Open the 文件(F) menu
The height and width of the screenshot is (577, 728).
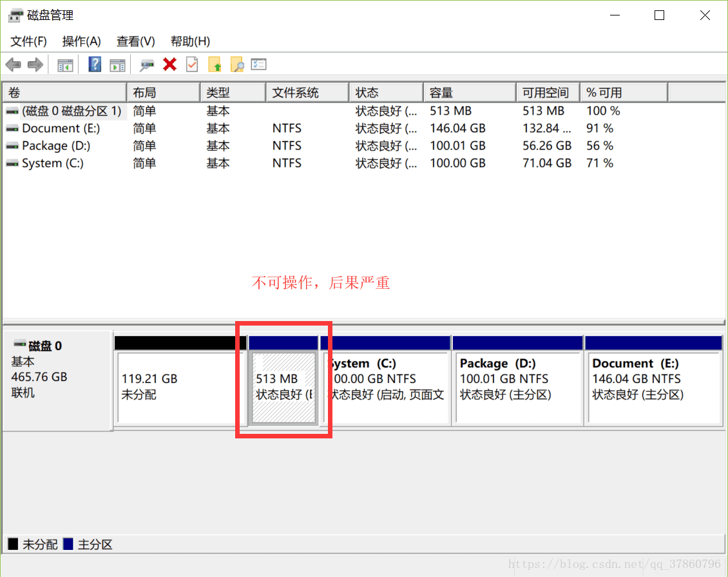(x=29, y=41)
